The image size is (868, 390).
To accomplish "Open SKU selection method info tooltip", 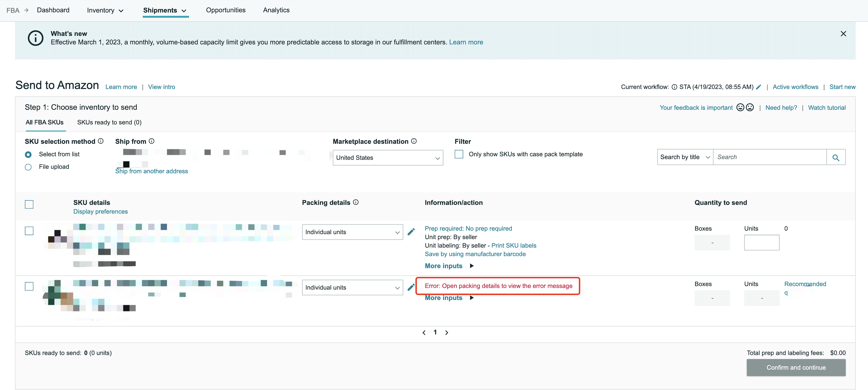I will tap(100, 141).
